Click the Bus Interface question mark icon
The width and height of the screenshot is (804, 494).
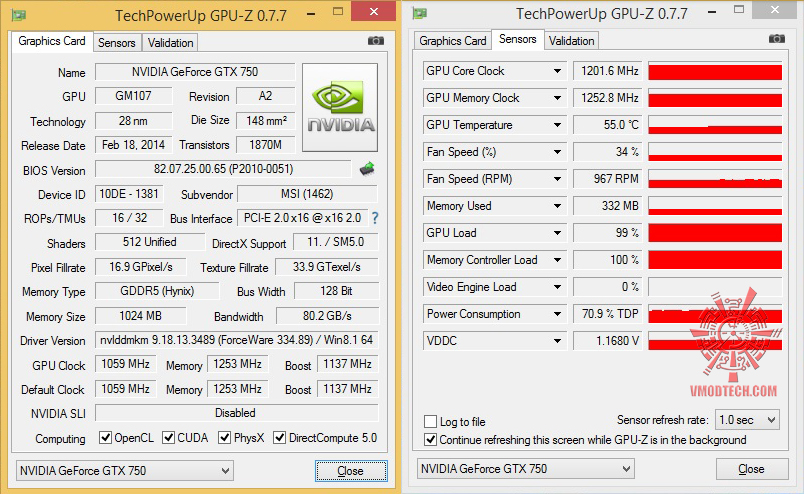(375, 218)
